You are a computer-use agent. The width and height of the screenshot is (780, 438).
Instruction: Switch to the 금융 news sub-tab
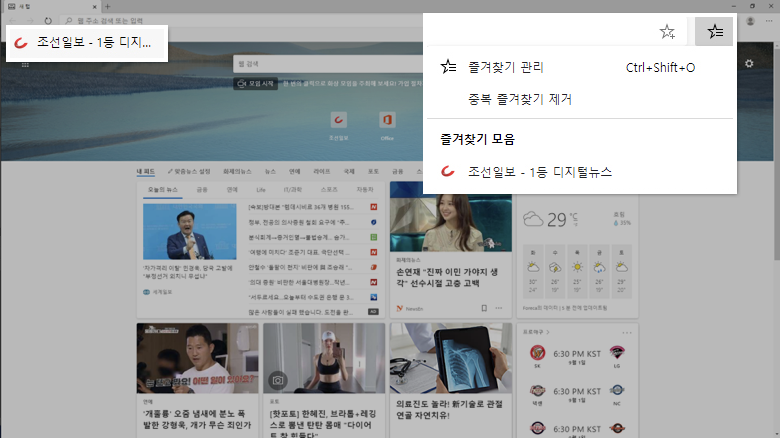pos(202,188)
